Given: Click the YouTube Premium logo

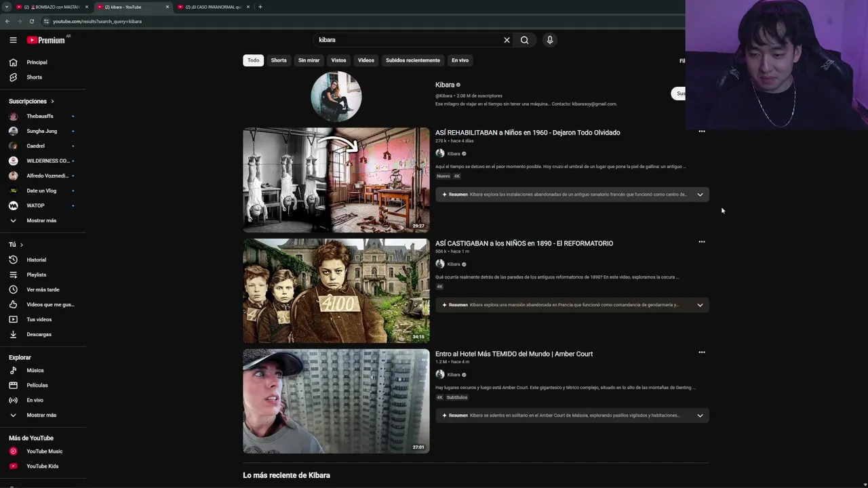Looking at the screenshot, I should tap(46, 40).
